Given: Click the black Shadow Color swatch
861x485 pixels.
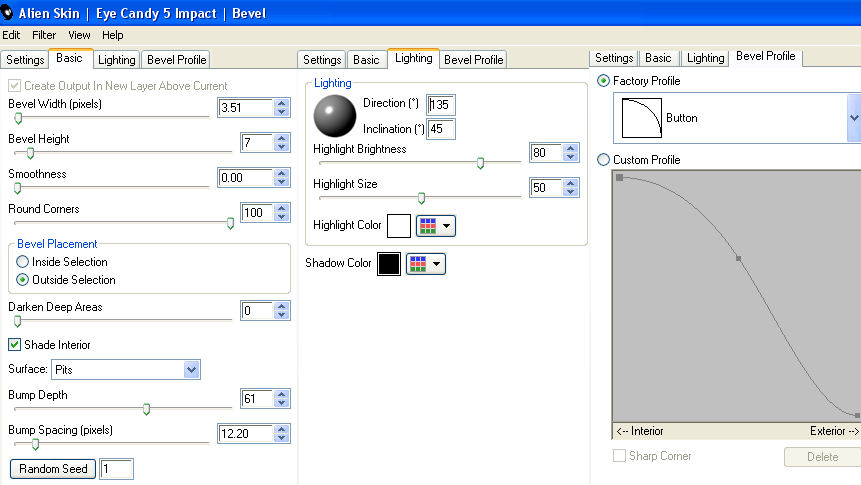Looking at the screenshot, I should [x=389, y=264].
